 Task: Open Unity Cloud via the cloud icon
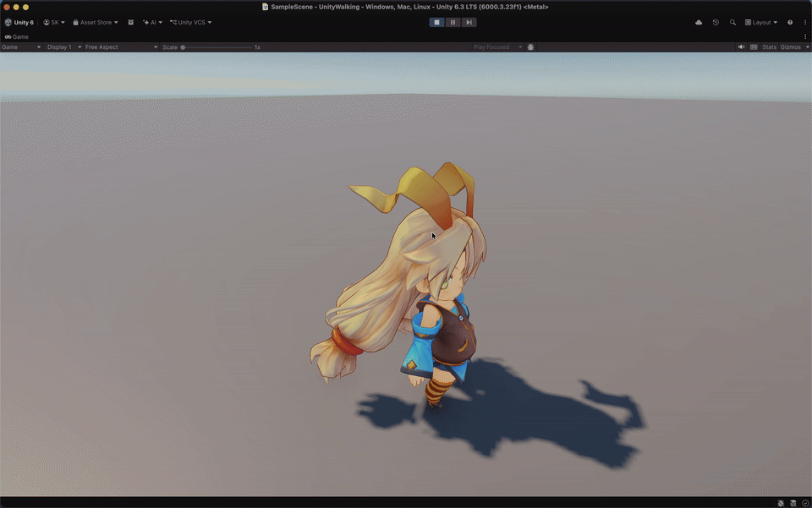coord(699,22)
